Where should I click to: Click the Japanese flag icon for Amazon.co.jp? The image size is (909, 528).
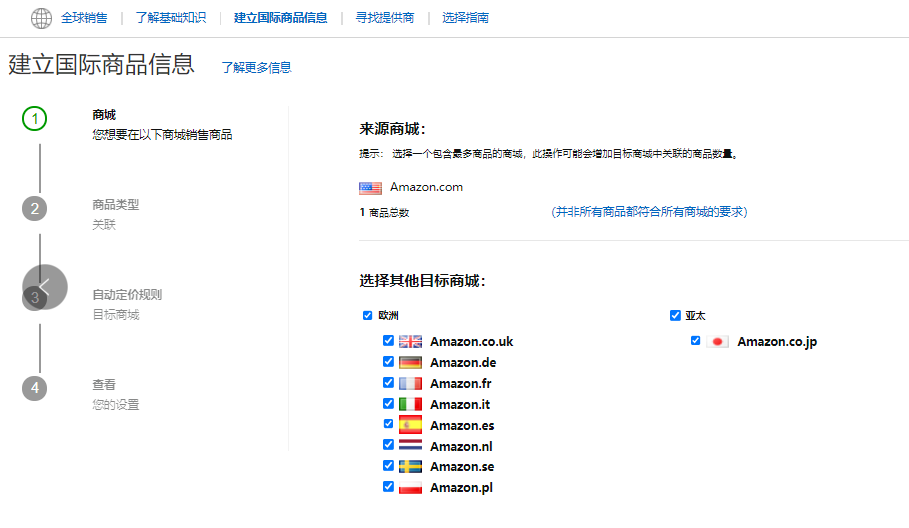[717, 341]
